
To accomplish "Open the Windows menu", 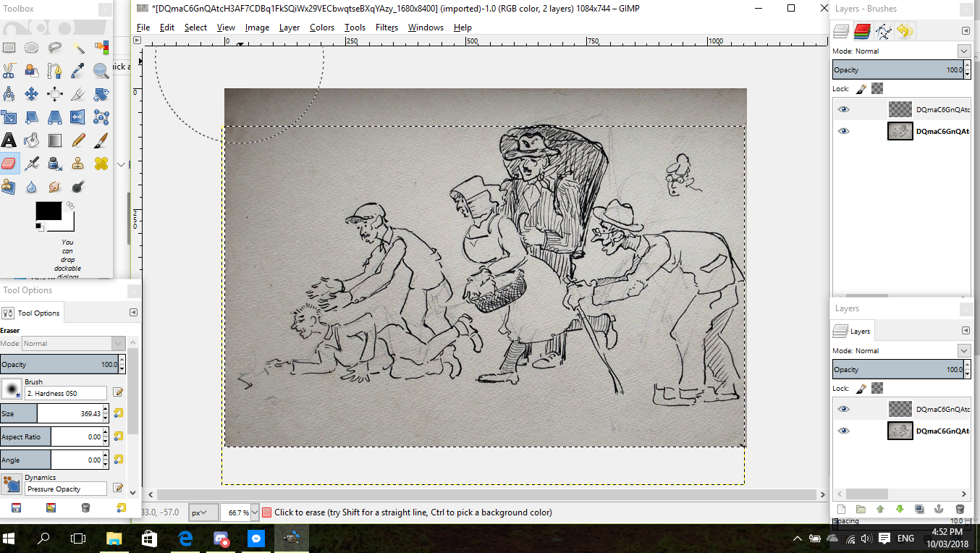I will point(426,28).
